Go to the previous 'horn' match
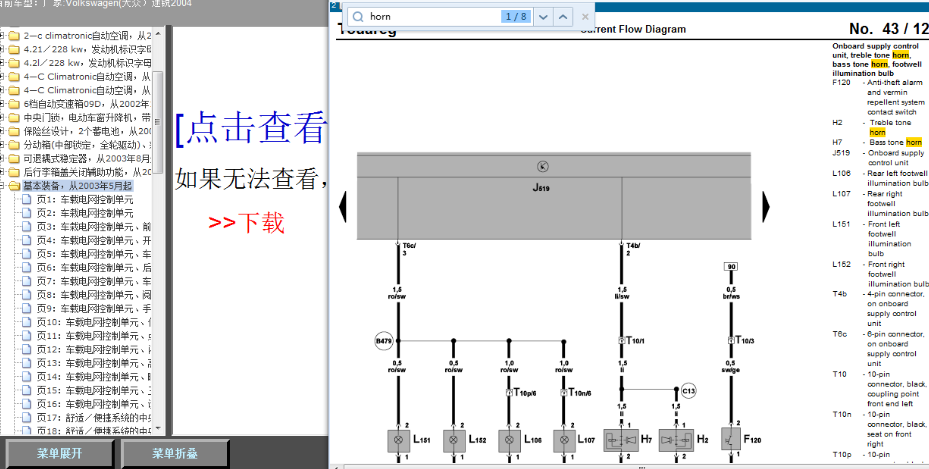 coord(563,17)
